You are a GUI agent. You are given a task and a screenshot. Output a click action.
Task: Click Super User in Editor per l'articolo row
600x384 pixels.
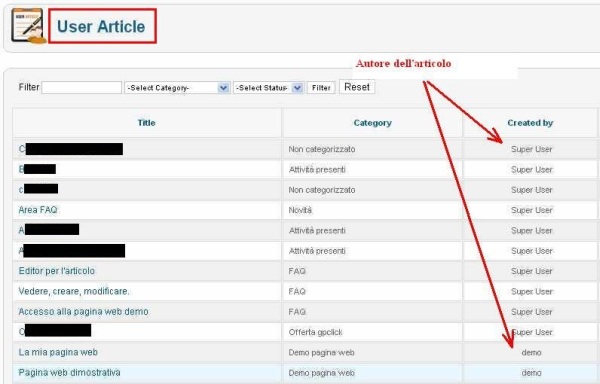532,271
